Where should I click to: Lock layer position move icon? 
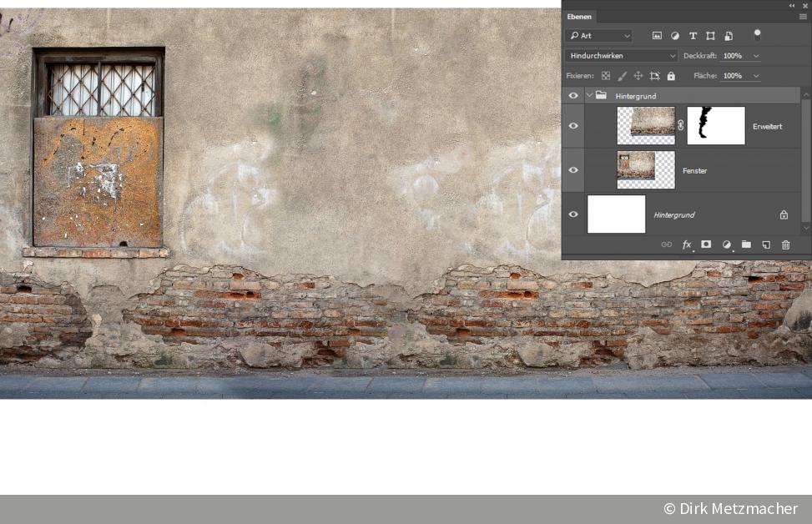pyautogui.click(x=638, y=76)
